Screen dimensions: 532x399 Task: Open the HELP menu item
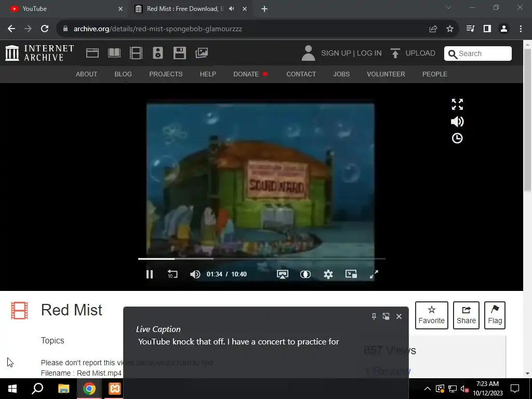click(208, 74)
